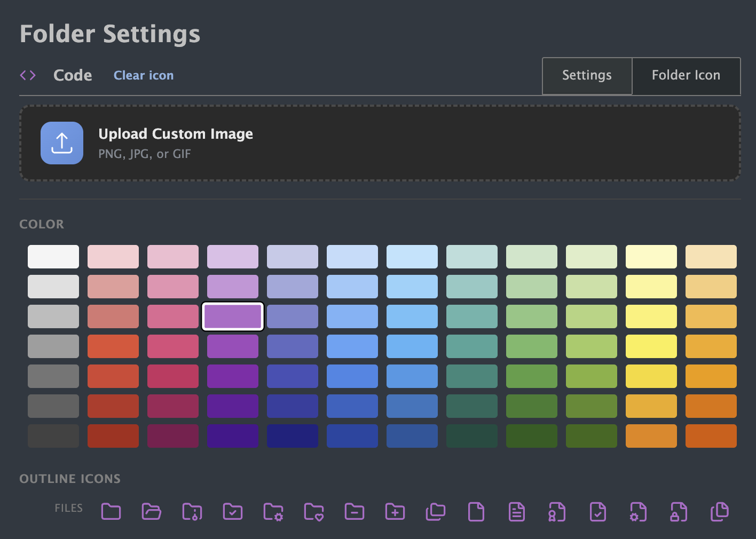756x539 pixels.
Task: Click the Upload Custom Image button
Action: 62,143
